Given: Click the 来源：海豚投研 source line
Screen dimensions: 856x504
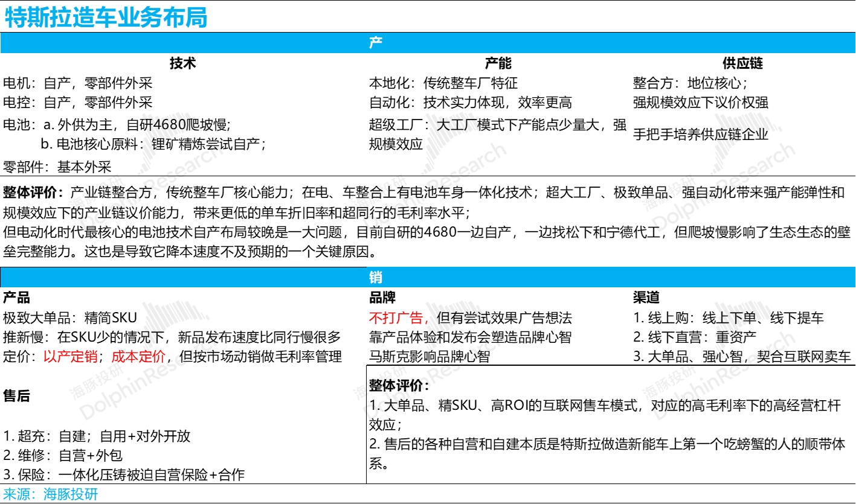Looking at the screenshot, I should pos(50,494).
